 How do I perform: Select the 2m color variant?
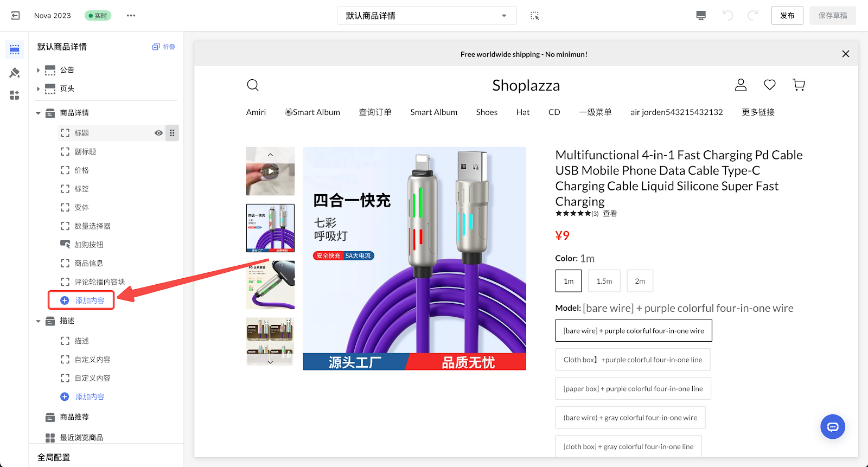pyautogui.click(x=640, y=281)
